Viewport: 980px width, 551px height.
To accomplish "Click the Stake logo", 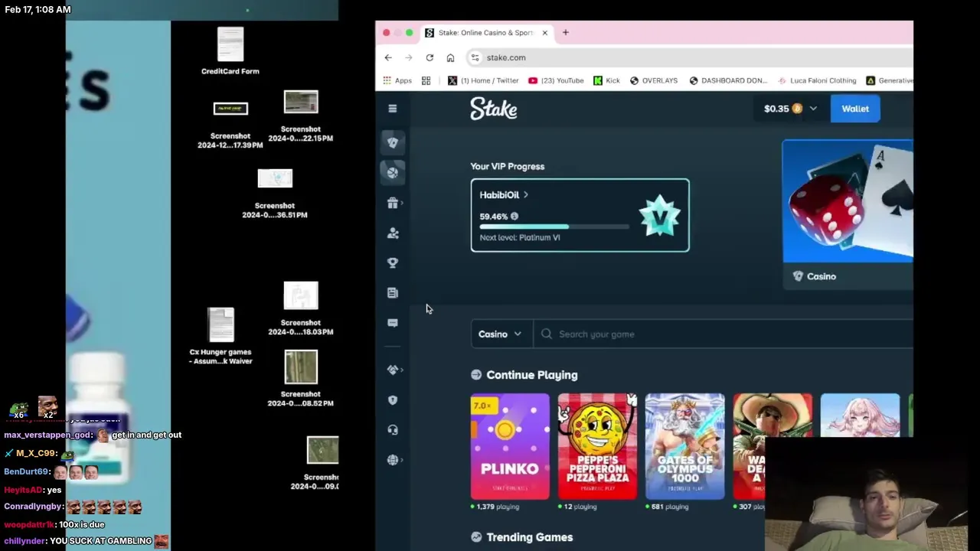I will pyautogui.click(x=494, y=109).
